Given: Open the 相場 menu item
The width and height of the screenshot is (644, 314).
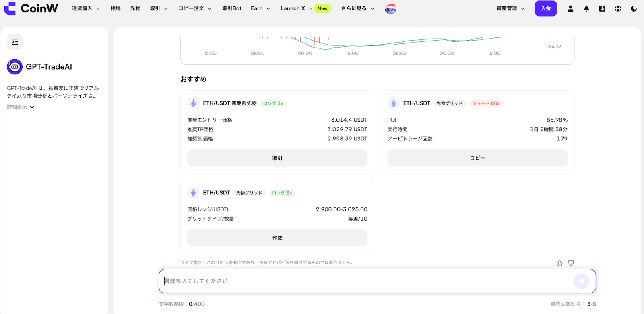Looking at the screenshot, I should coord(116,8).
